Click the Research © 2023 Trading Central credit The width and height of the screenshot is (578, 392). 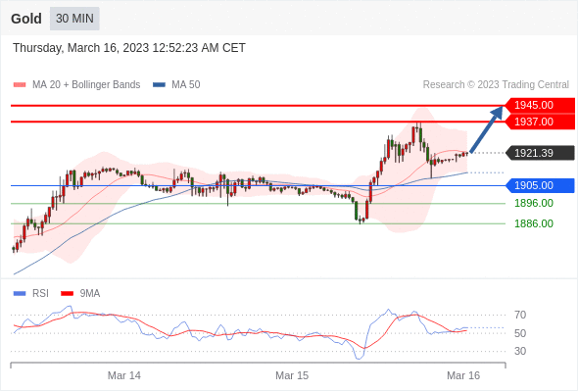496,85
